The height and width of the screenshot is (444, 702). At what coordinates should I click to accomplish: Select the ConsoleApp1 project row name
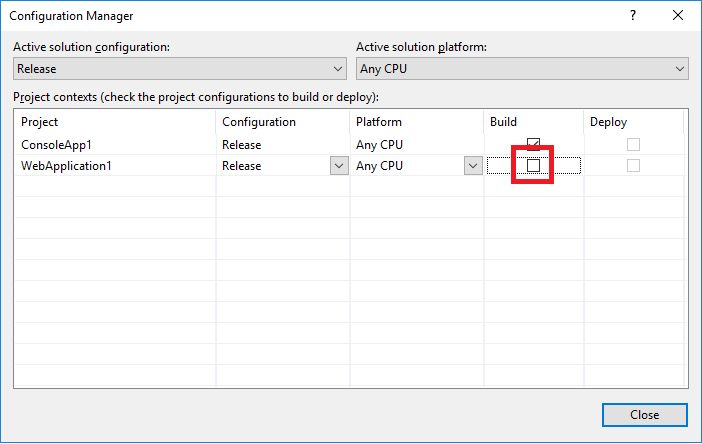(56, 145)
